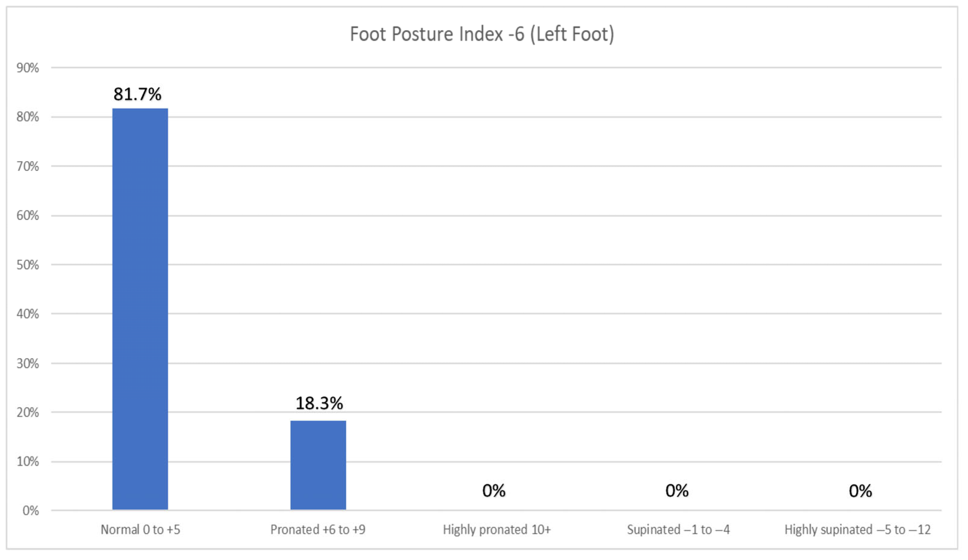
Task: Click the 50% y-axis tick label
Action: pyautogui.click(x=28, y=265)
